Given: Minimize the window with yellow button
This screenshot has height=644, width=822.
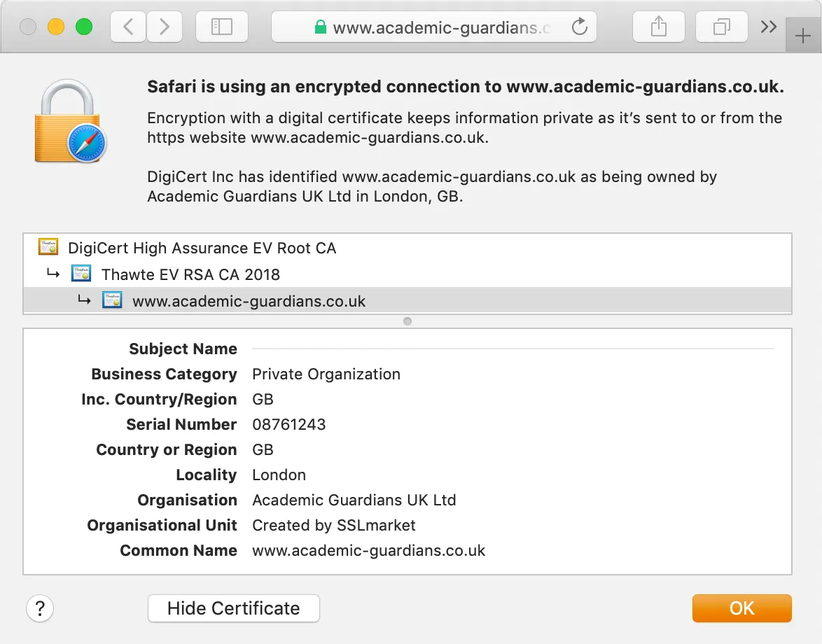Looking at the screenshot, I should tap(56, 27).
